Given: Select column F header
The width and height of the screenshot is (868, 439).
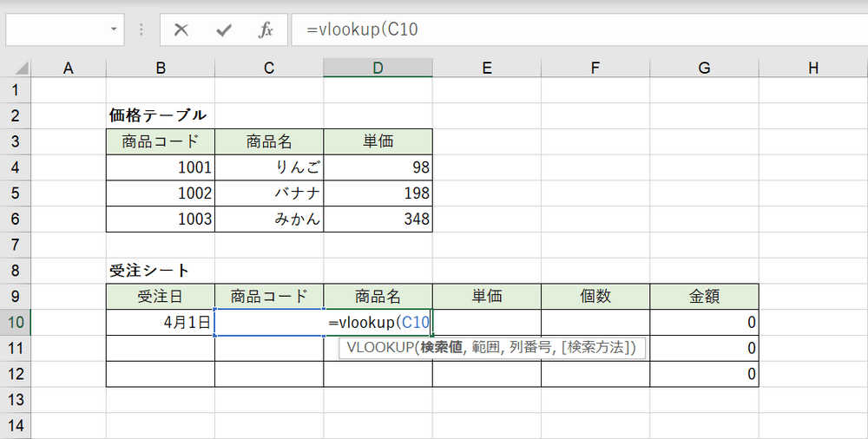Looking at the screenshot, I should [595, 68].
